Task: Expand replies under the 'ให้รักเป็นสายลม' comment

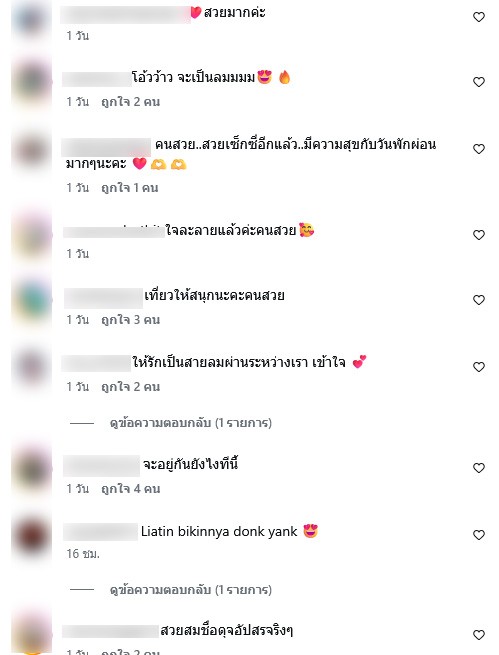Action: pos(190,423)
